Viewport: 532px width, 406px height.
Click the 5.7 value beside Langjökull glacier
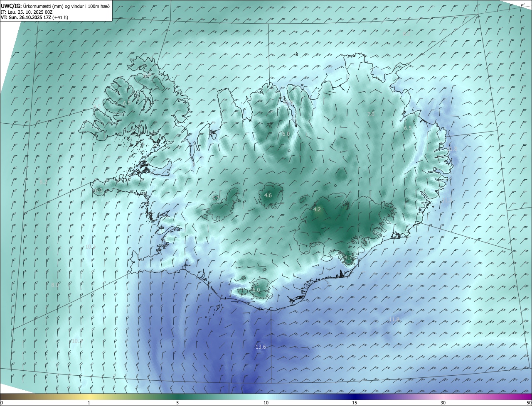216,198
